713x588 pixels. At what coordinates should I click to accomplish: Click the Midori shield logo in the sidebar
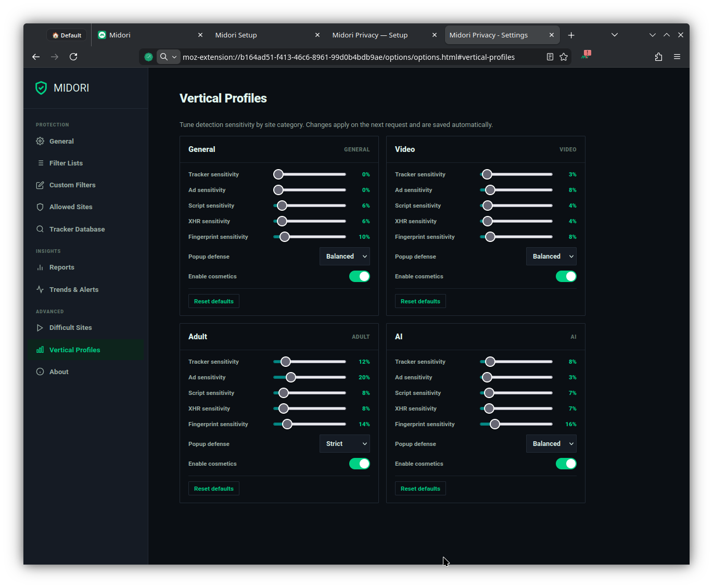[x=41, y=88]
